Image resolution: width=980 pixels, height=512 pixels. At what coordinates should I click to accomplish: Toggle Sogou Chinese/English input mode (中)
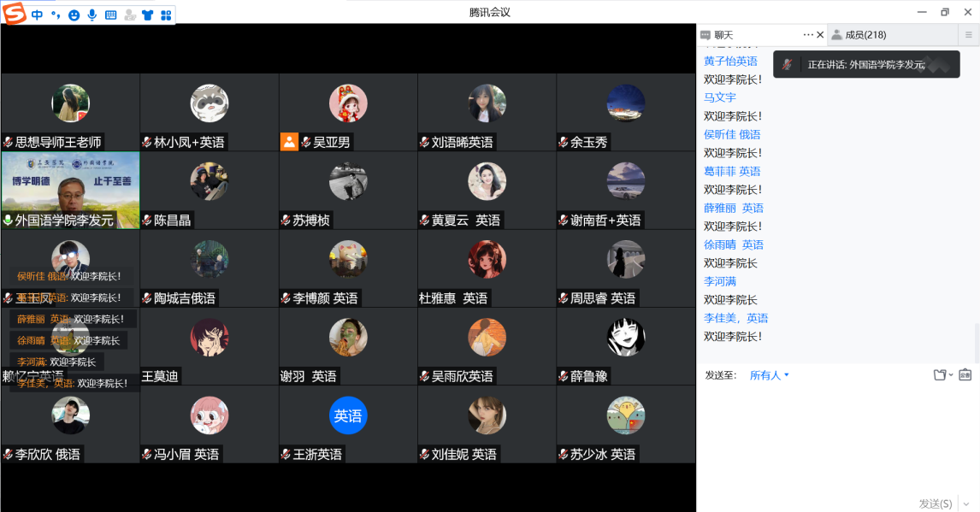pos(37,15)
